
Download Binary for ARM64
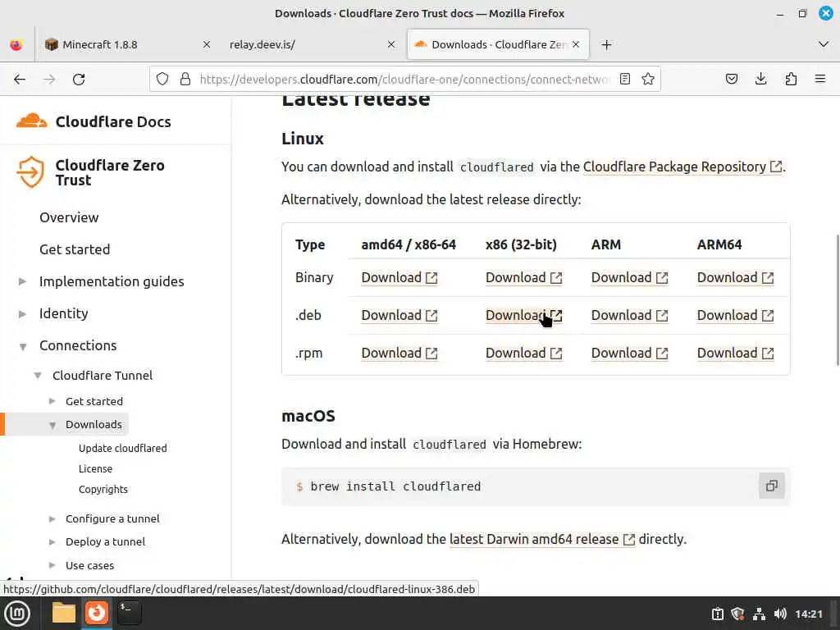point(735,277)
